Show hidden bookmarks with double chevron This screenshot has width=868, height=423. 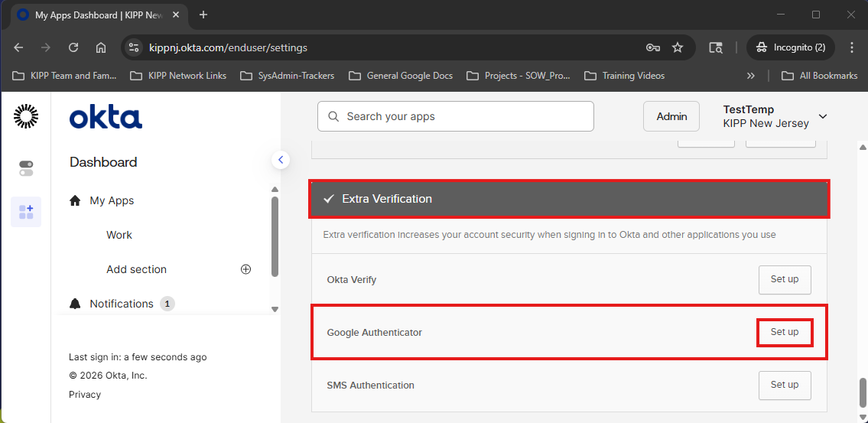(750, 76)
